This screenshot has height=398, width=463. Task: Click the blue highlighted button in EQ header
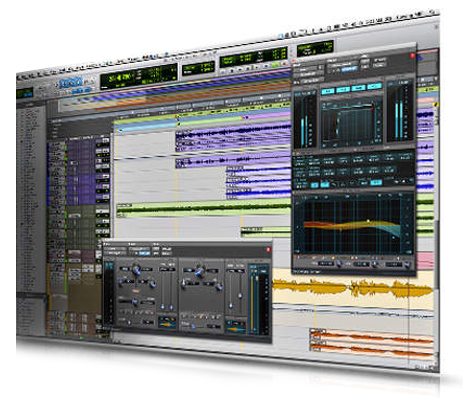click(349, 69)
